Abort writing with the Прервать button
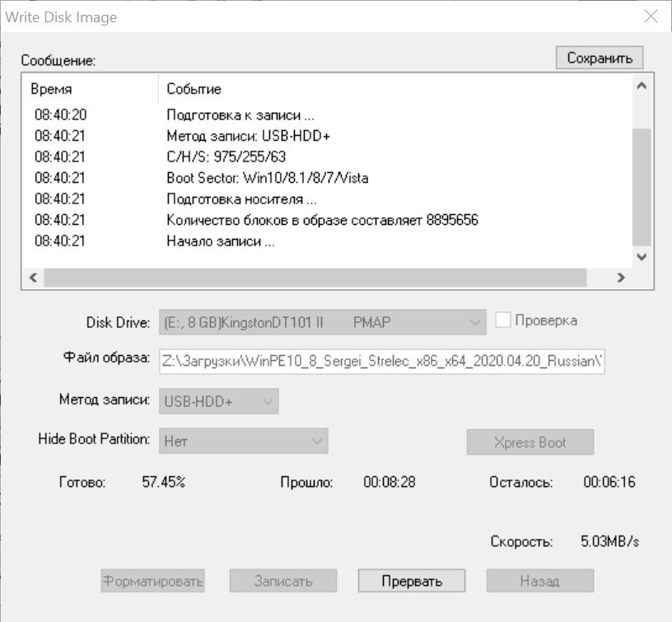 point(412,581)
